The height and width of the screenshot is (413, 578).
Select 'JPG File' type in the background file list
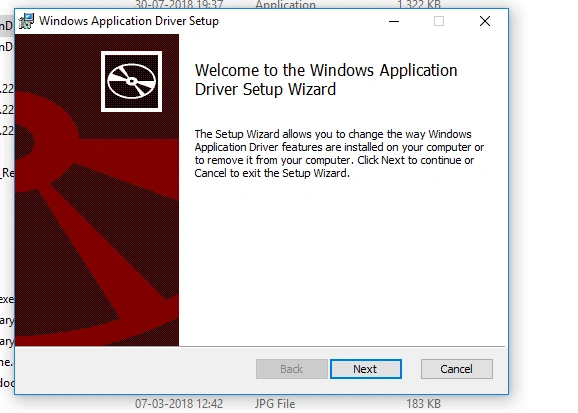[x=275, y=404]
